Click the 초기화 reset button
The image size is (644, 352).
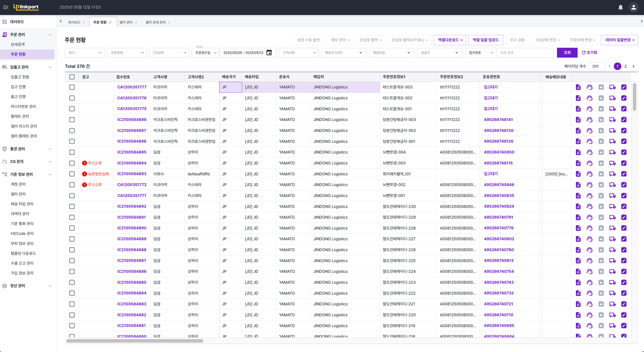589,52
